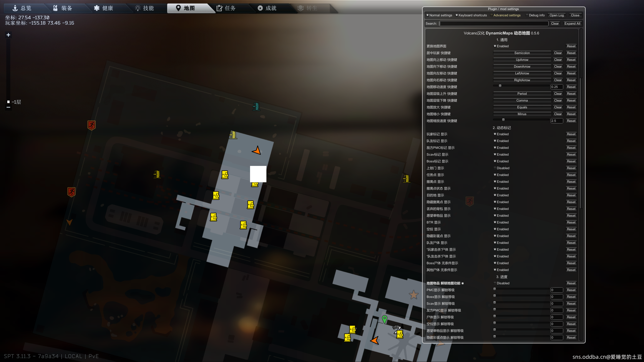This screenshot has height=362, width=644.
Task: Clear the UpArrow keybinding
Action: click(x=558, y=60)
